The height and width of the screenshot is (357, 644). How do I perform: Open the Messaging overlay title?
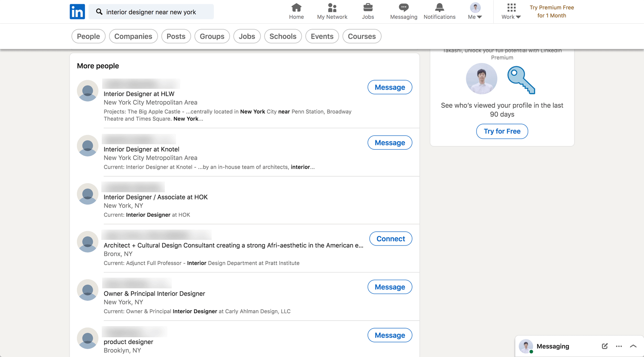pos(553,346)
